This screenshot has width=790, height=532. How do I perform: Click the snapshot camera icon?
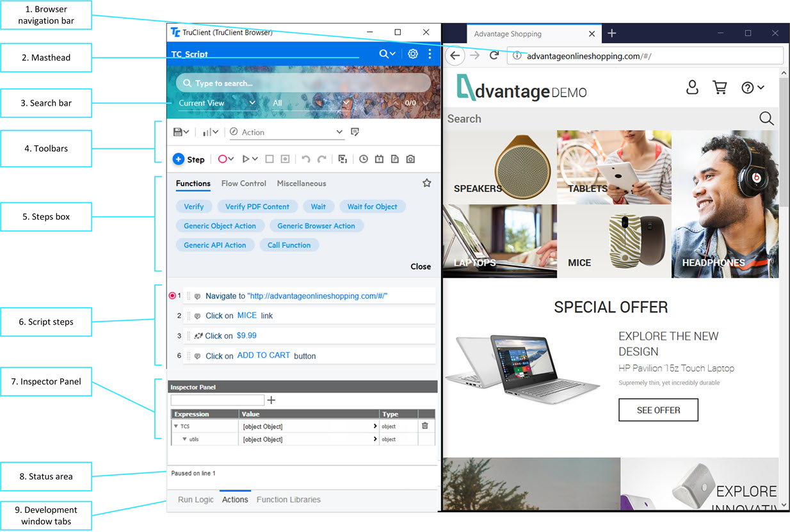tap(410, 159)
